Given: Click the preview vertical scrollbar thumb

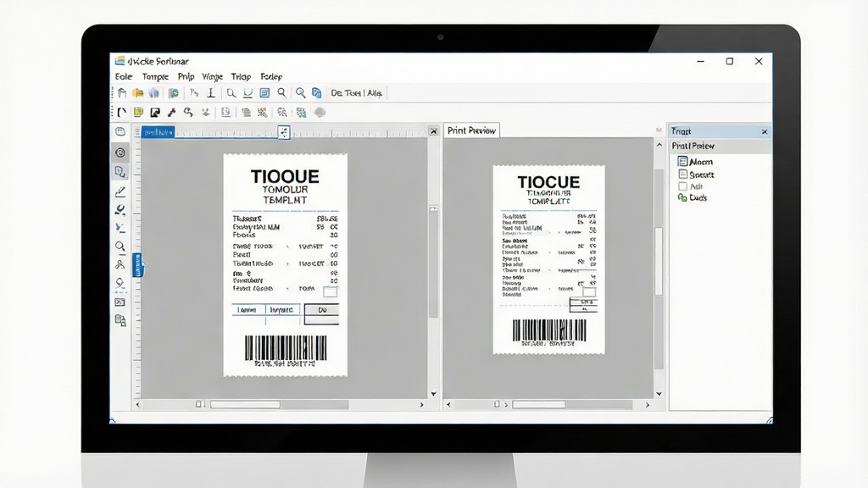Looking at the screenshot, I should tap(659, 261).
